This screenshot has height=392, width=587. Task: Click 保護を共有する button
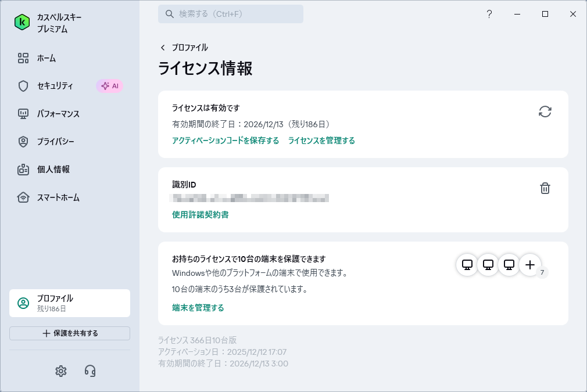70,333
